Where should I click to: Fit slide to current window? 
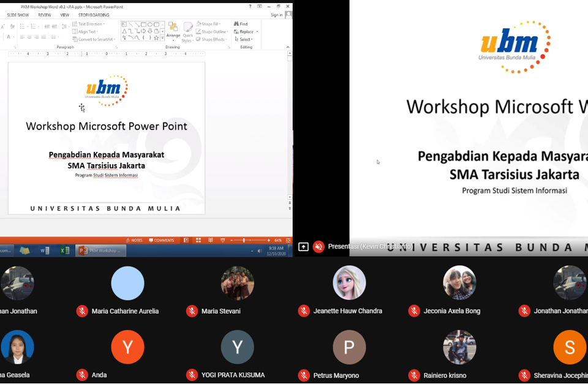click(x=288, y=240)
